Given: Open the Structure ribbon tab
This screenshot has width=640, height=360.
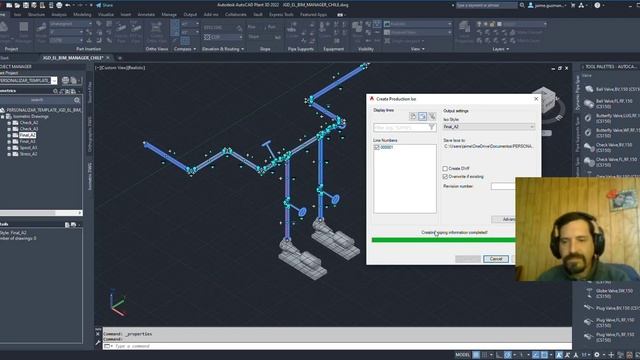Looking at the screenshot, I should 36,14.
